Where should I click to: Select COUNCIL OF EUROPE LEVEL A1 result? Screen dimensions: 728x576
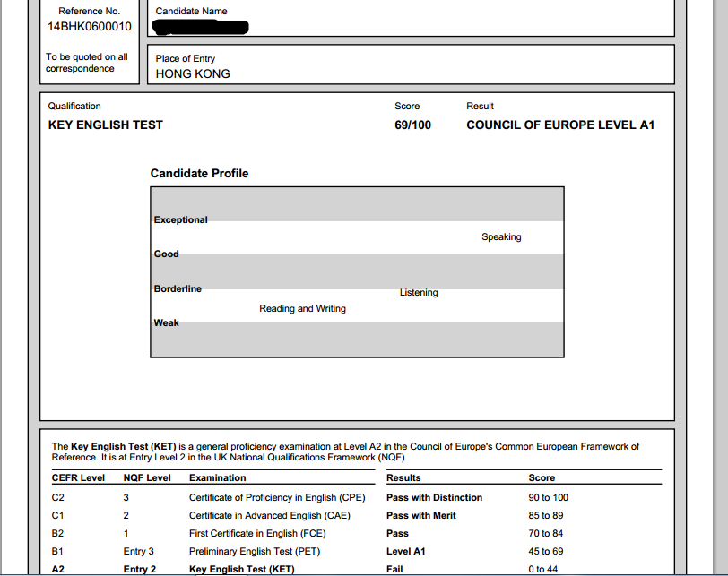560,125
